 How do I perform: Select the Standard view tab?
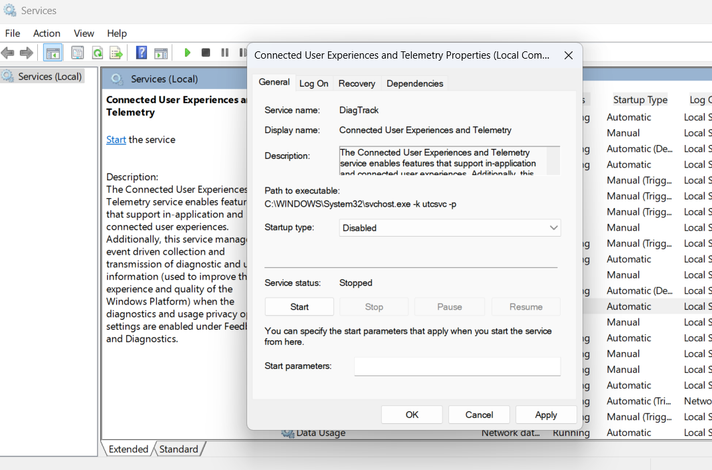[x=179, y=449]
